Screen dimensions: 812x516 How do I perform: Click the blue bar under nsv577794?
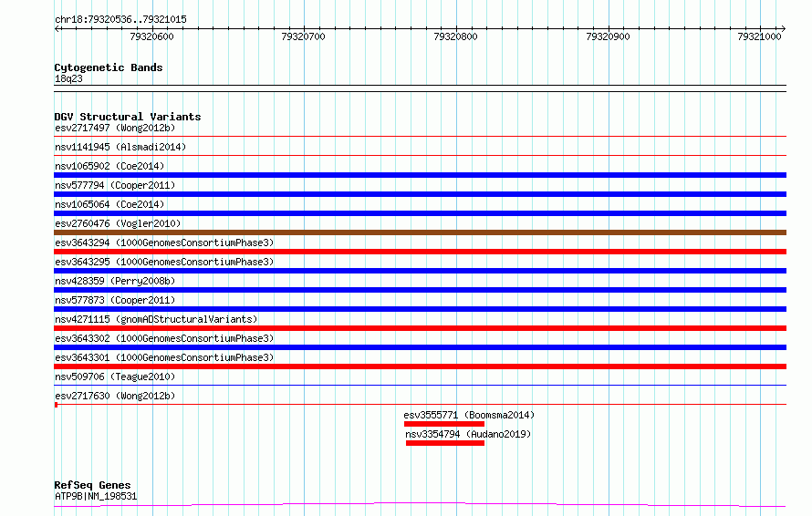420,194
